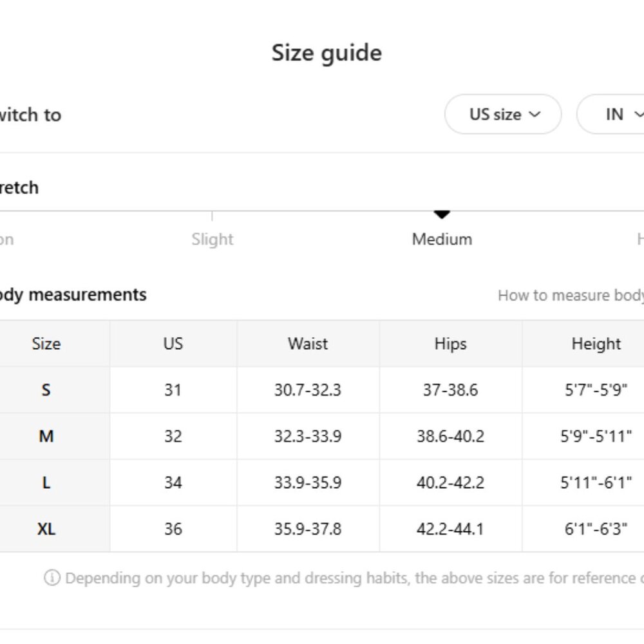Click US value 34 in the L row
The width and height of the screenshot is (644, 644).
click(173, 482)
